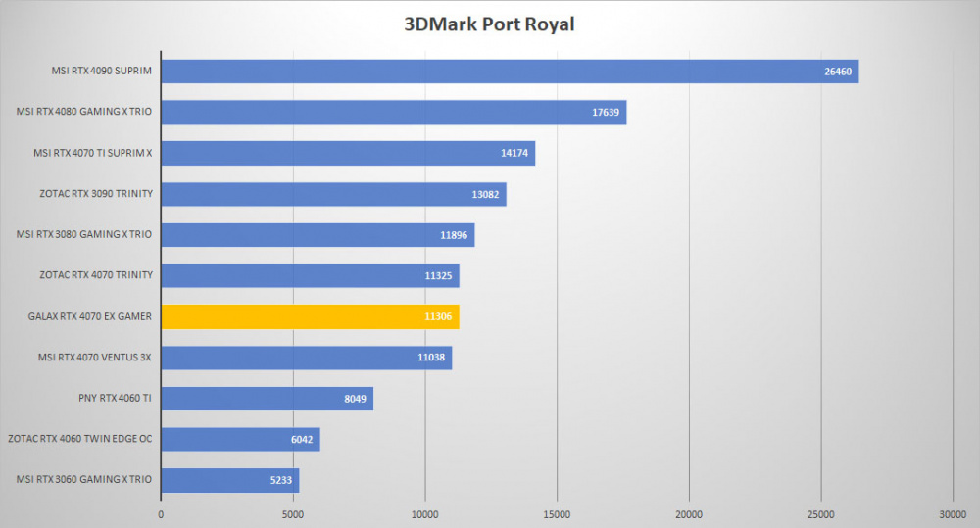Click the 25000 axis tick label
Image resolution: width=980 pixels, height=528 pixels.
820,515
